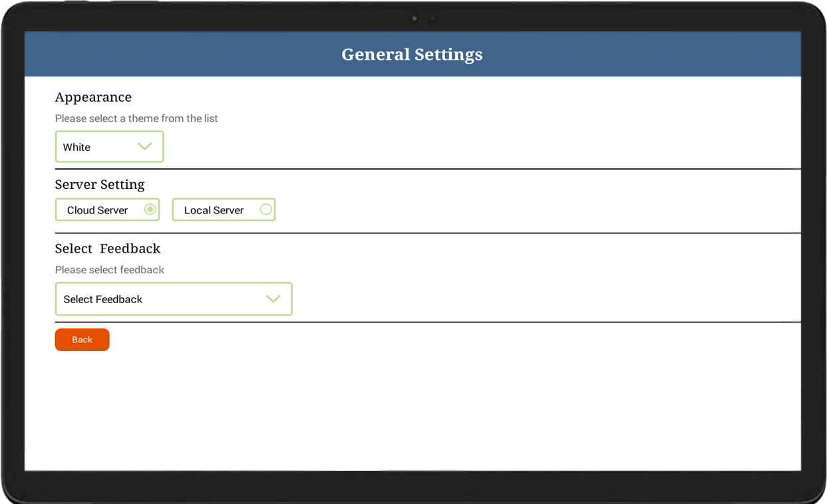Click the "White" value in theme selector

click(x=77, y=148)
